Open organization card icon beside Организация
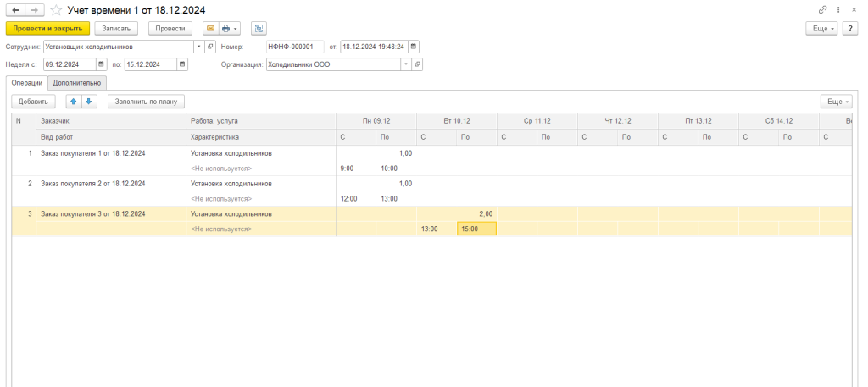 [417, 64]
